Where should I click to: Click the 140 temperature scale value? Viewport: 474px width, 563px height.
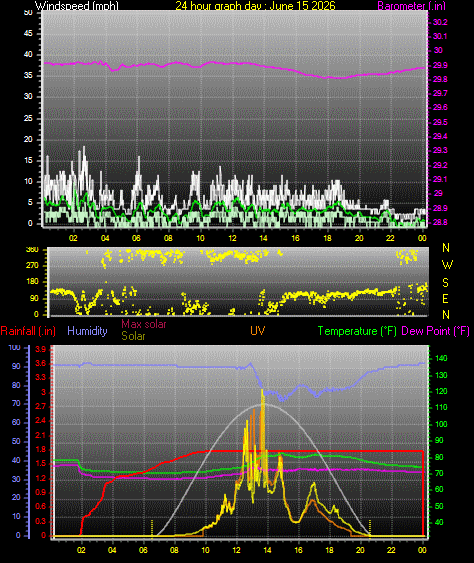point(441,358)
